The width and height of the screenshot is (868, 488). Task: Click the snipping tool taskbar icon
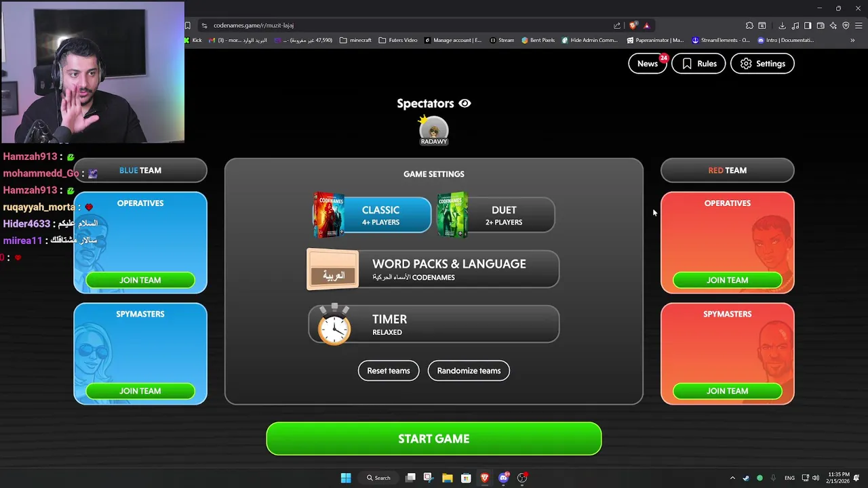[x=429, y=478]
